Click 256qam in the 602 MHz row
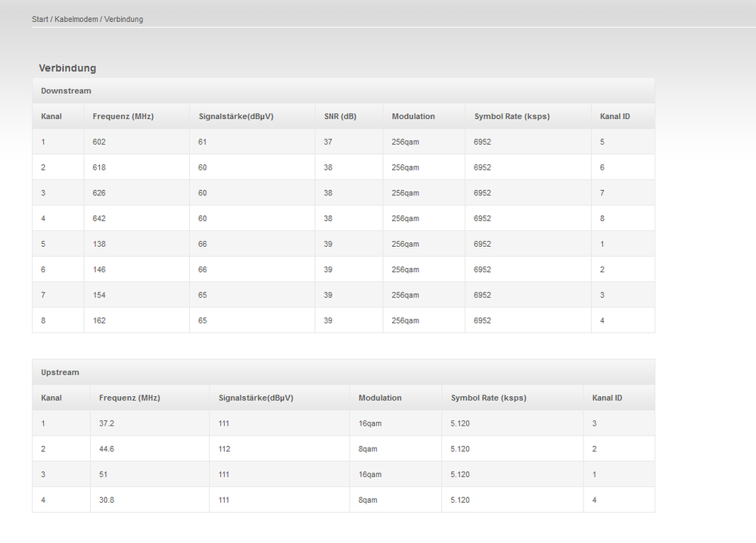The image size is (756, 543). (405, 142)
